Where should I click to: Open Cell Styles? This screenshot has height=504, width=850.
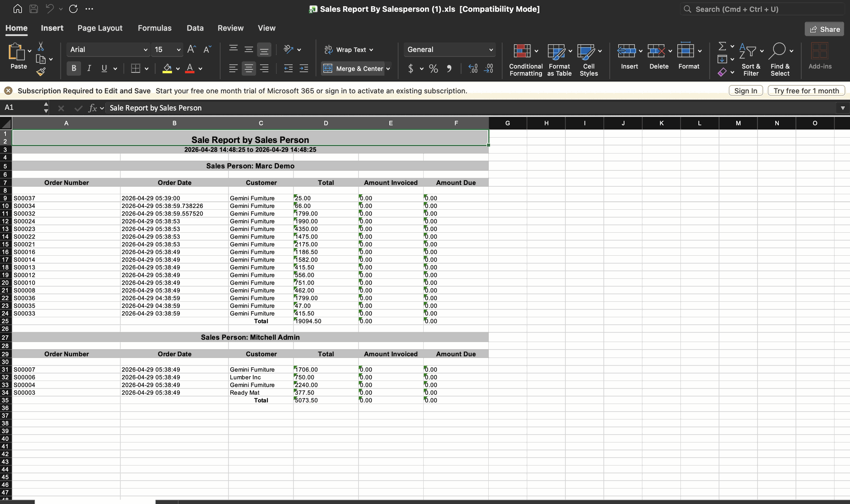589,60
